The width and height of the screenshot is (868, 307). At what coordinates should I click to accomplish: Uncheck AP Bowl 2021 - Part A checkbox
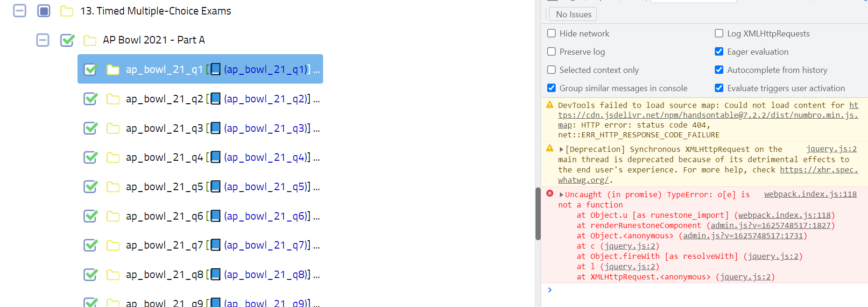67,40
